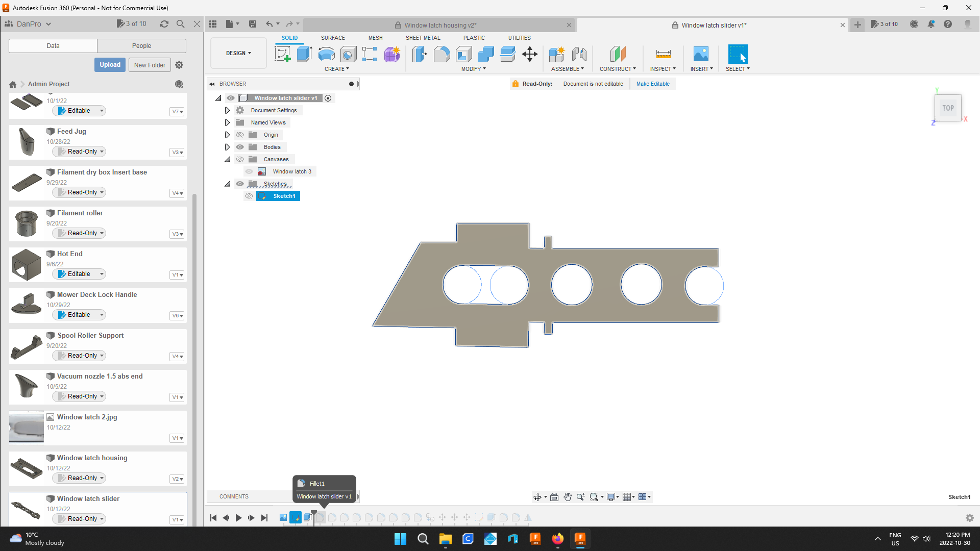The height and width of the screenshot is (551, 980).
Task: Select the Revolve tool
Action: pyautogui.click(x=326, y=54)
